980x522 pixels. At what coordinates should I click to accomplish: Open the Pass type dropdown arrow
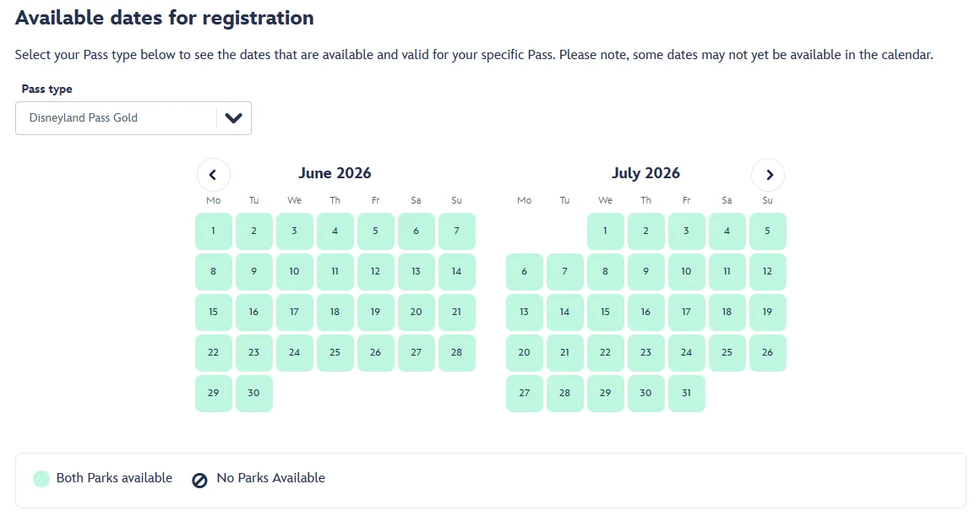coord(234,118)
